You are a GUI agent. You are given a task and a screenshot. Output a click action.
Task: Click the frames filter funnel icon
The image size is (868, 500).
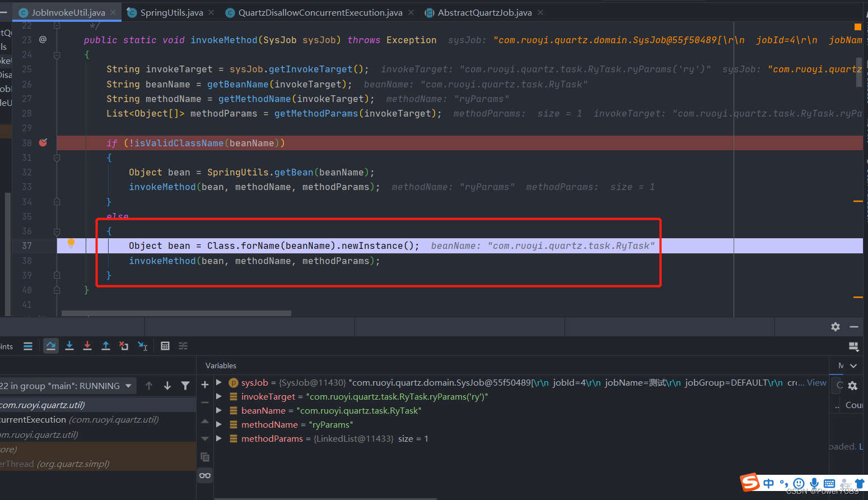point(185,386)
